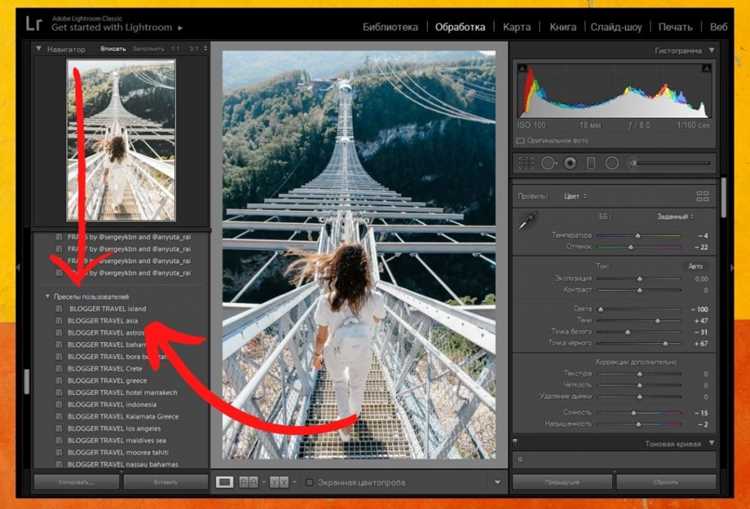750x509 pixels.
Task: Switch to loupe single view icon
Action: [x=225, y=482]
